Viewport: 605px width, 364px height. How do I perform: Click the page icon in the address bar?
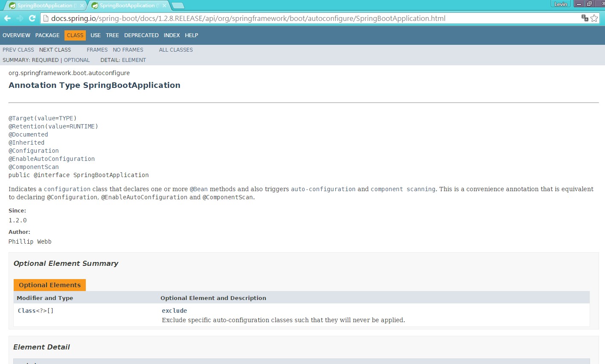pyautogui.click(x=46, y=18)
